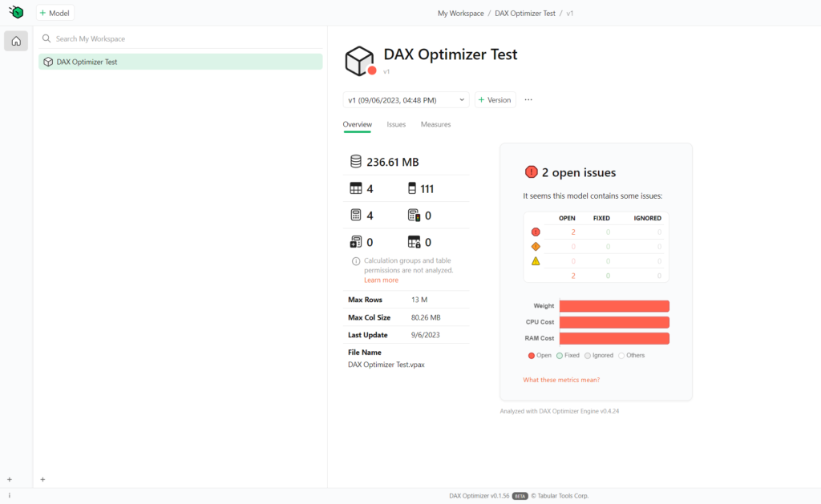Click the measures calculator icon
The height and width of the screenshot is (504, 821).
click(x=355, y=215)
